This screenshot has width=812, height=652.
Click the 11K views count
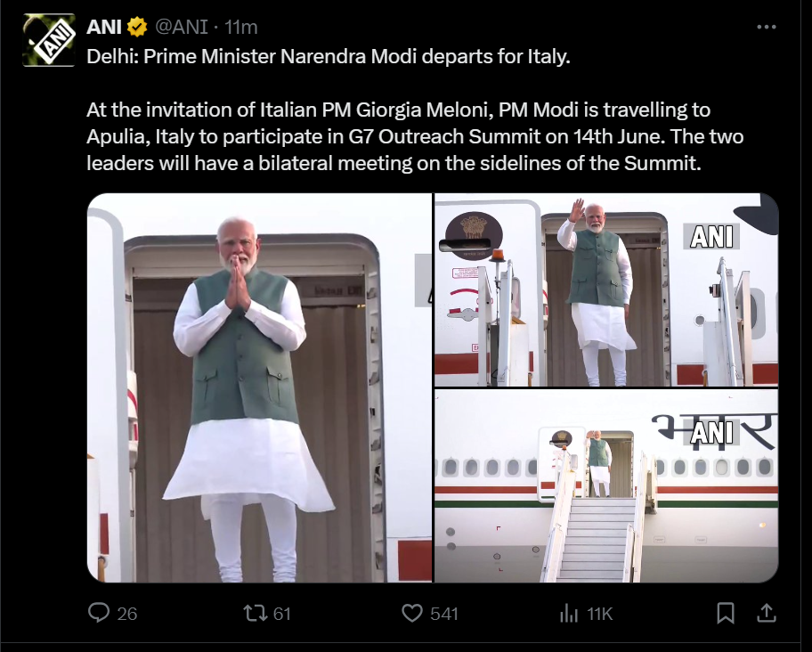click(x=599, y=613)
